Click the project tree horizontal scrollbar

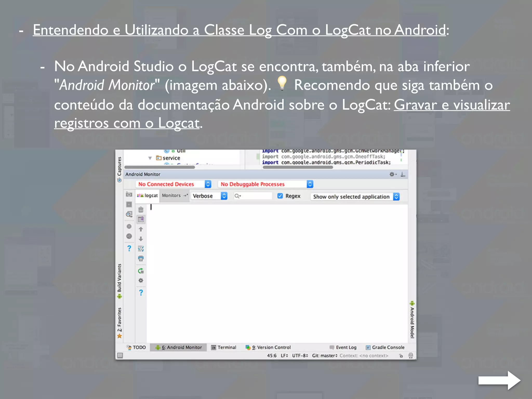click(160, 167)
